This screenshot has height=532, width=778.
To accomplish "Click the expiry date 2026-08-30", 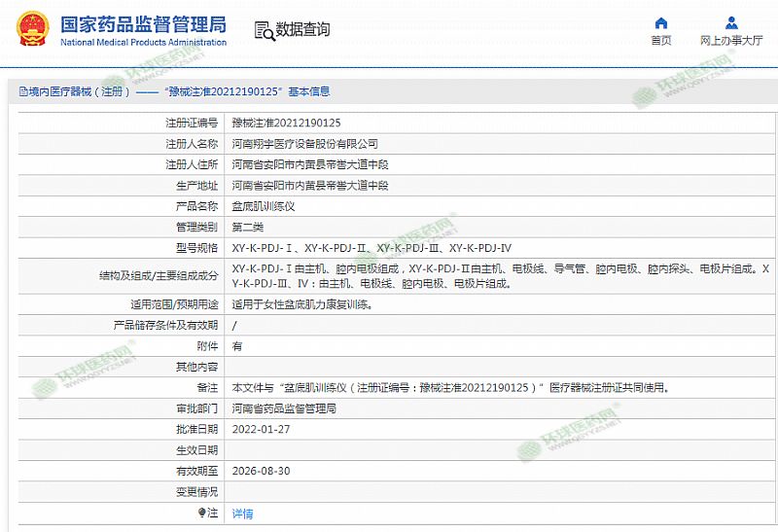I will [261, 471].
